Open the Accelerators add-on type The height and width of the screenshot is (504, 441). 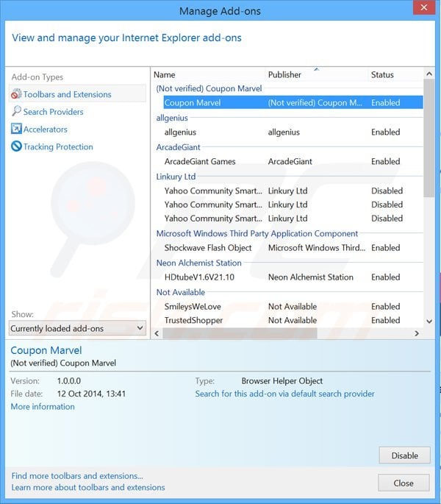click(45, 129)
